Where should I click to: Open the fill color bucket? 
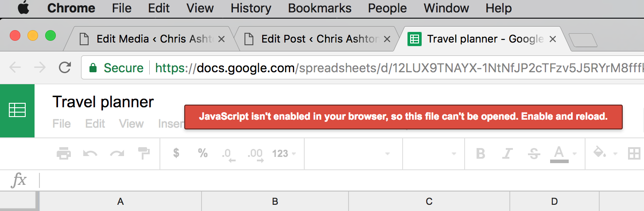point(605,154)
